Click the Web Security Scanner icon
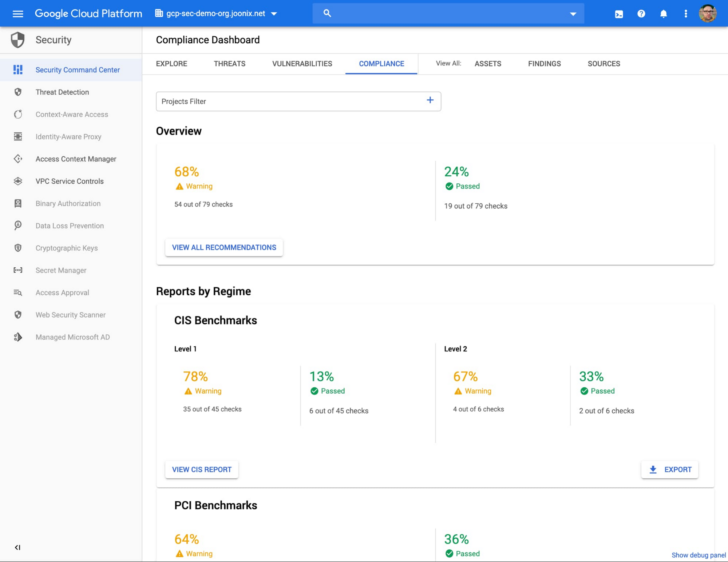Image resolution: width=728 pixels, height=562 pixels. click(17, 315)
